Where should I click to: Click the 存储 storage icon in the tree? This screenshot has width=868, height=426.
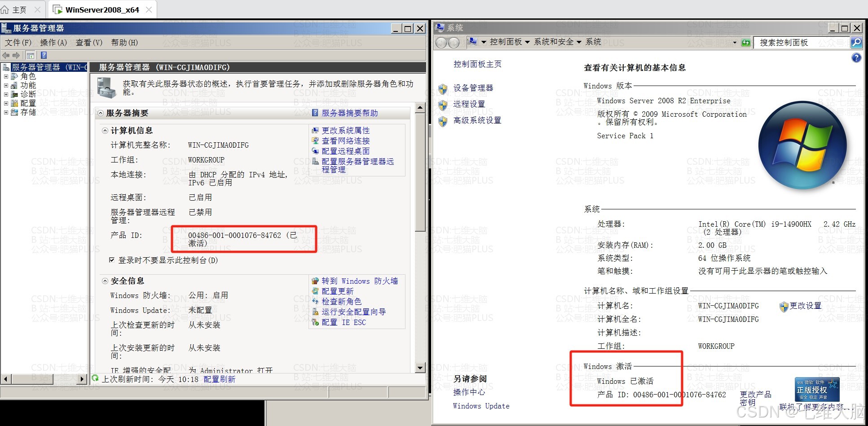14,112
